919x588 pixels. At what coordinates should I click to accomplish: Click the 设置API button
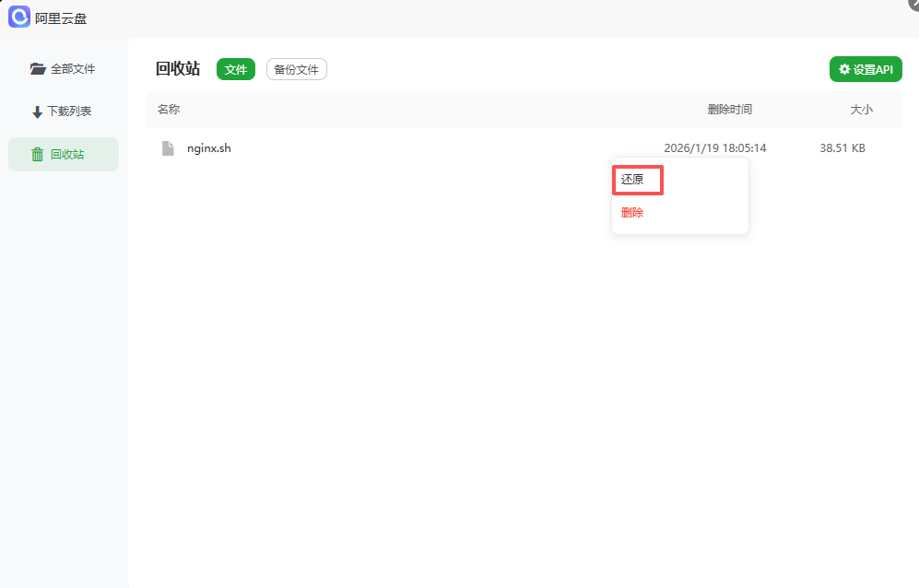pyautogui.click(x=866, y=68)
